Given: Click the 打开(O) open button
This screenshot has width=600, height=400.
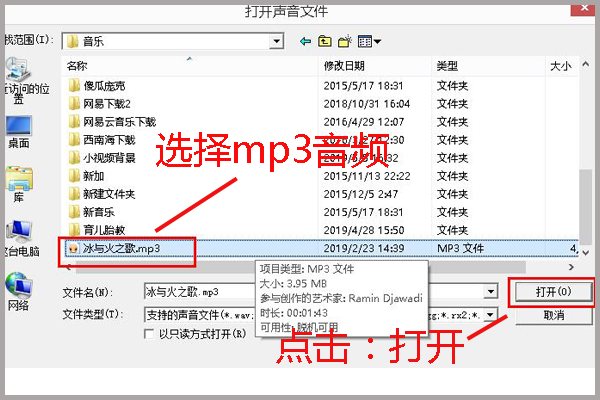Looking at the screenshot, I should pyautogui.click(x=553, y=292).
